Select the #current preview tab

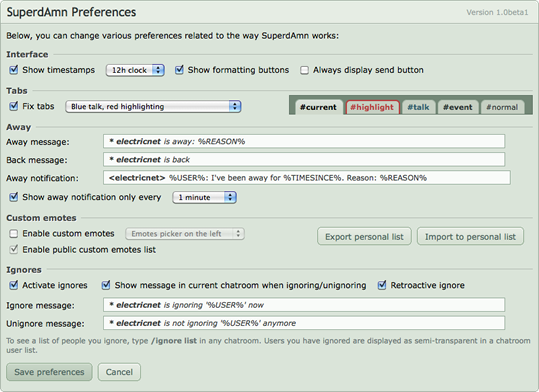click(x=318, y=107)
